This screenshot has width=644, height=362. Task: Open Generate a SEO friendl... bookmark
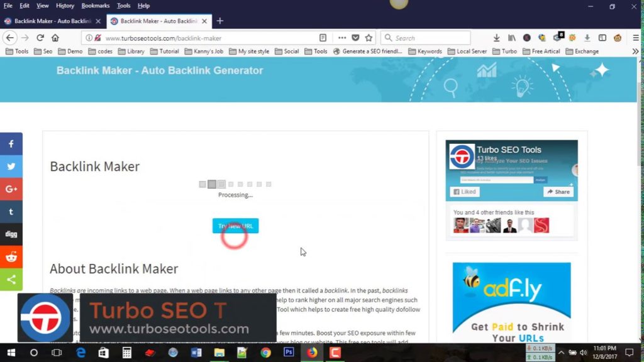coord(367,52)
